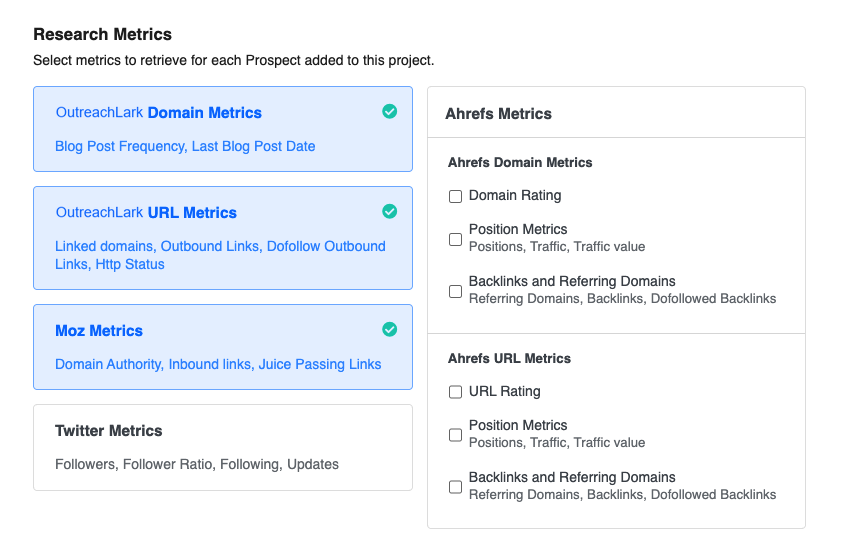
Task: Click 'Linked domains, Outbound Links' description text
Action: (220, 255)
